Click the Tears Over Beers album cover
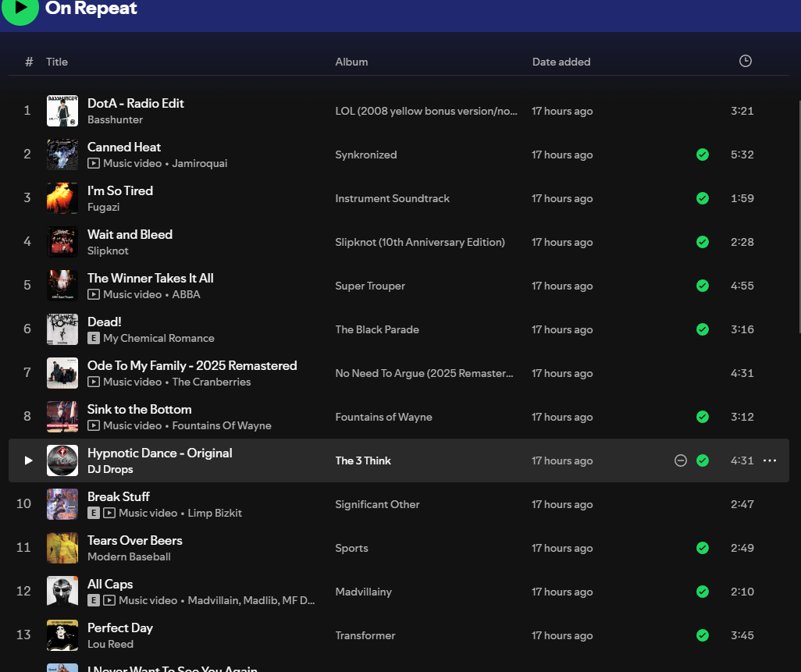801x672 pixels. coord(62,548)
